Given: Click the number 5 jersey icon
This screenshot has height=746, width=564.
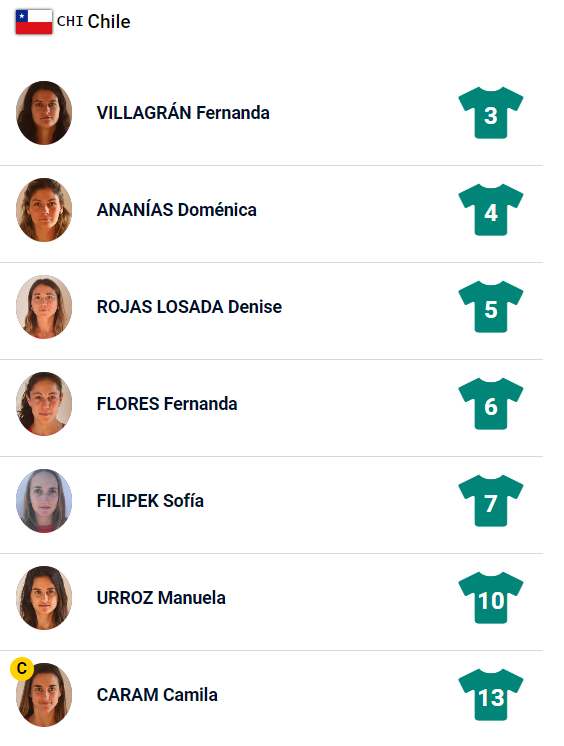Looking at the screenshot, I should 491,307.
